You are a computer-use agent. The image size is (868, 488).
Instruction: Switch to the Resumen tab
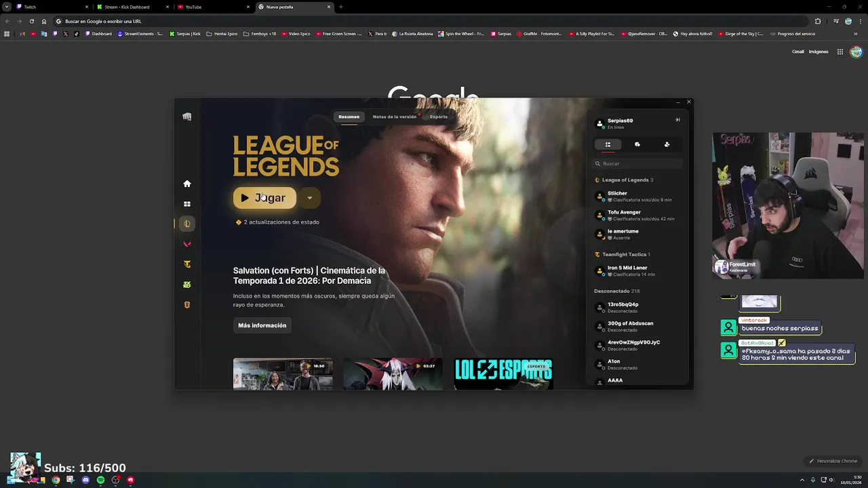(349, 117)
